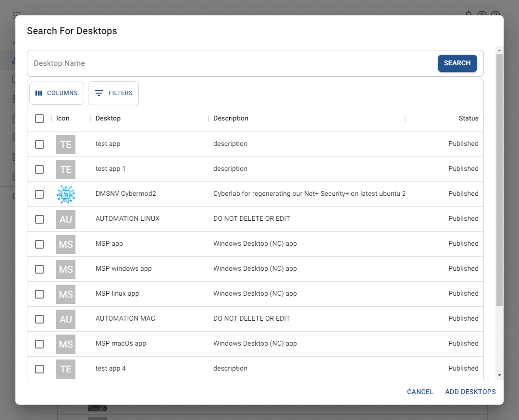Select the DMSNV Cybermod2 row checkbox

tap(39, 194)
